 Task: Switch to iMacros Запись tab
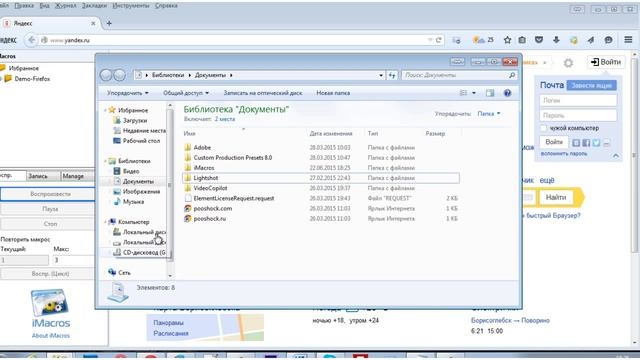pos(42,176)
